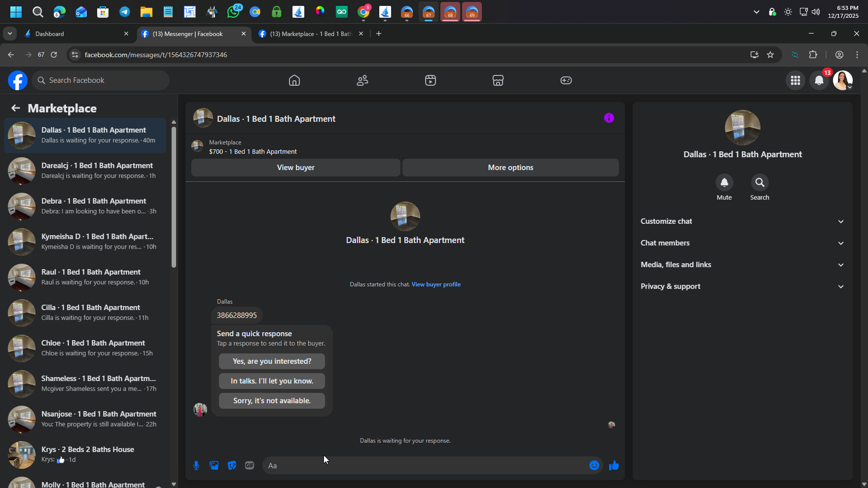Expand Privacy & support section
This screenshot has width=868, height=488.
[x=743, y=286]
